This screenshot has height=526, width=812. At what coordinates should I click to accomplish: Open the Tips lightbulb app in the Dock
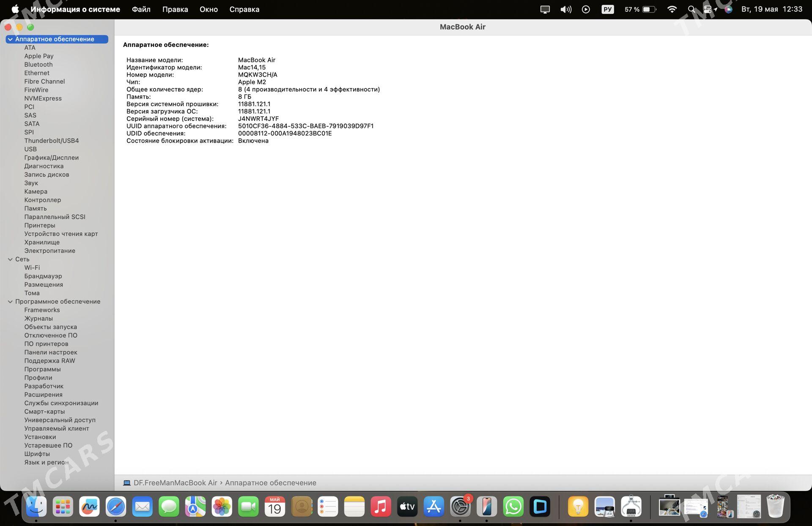(578, 506)
